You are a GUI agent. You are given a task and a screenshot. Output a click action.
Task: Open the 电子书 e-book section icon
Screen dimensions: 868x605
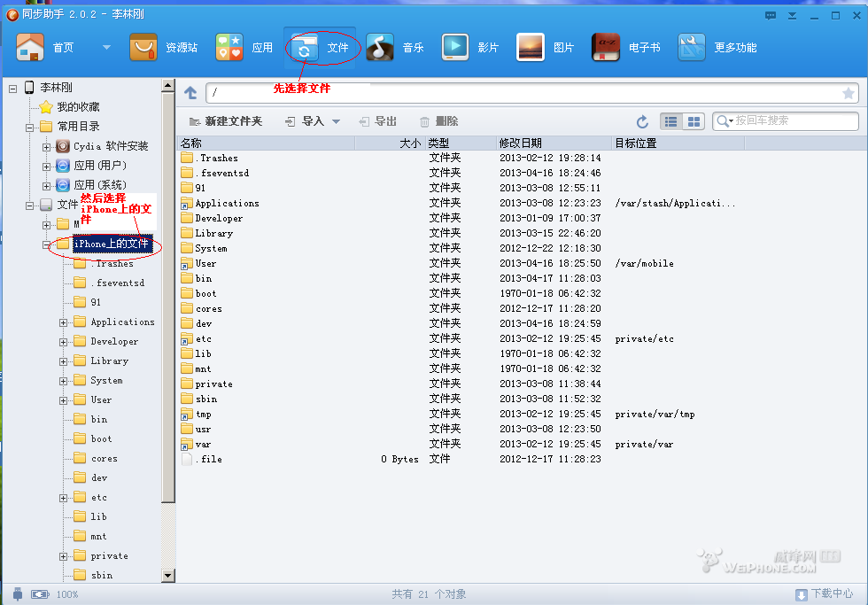tap(607, 48)
